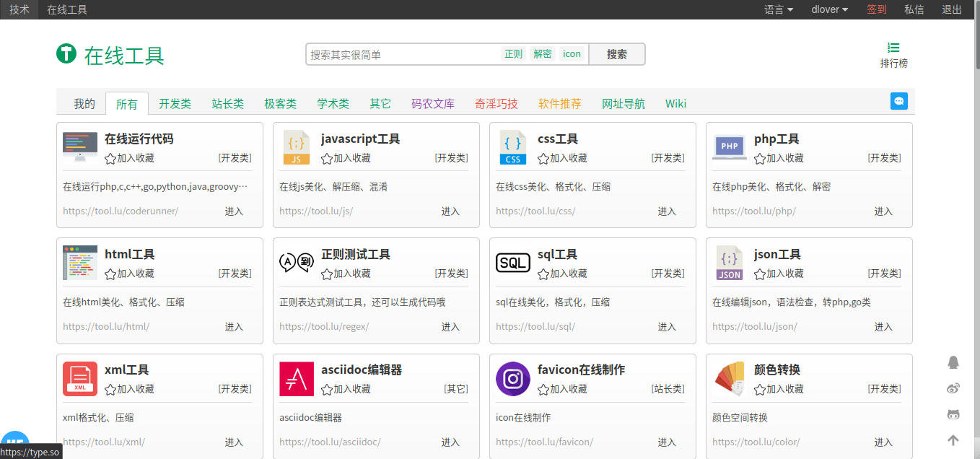This screenshot has width=980, height=459.
Task: Open the blue chat bubble icon
Action: [899, 101]
